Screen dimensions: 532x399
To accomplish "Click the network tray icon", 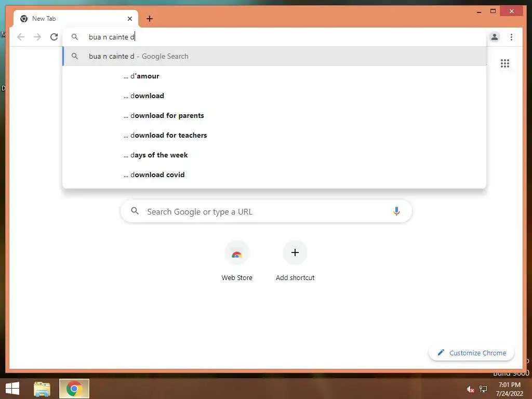I will point(483,389).
